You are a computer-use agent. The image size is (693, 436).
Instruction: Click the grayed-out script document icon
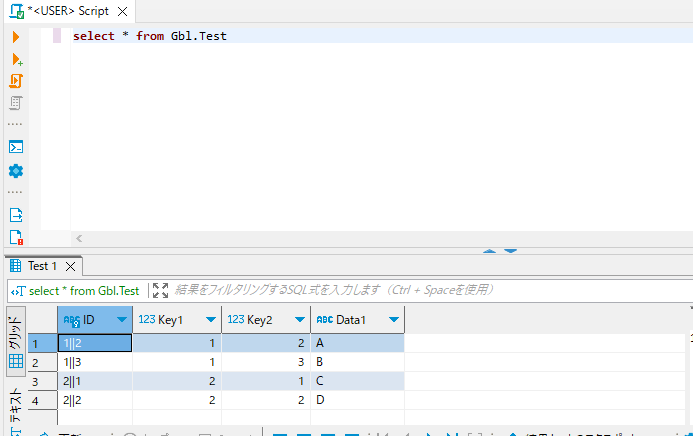click(x=16, y=103)
